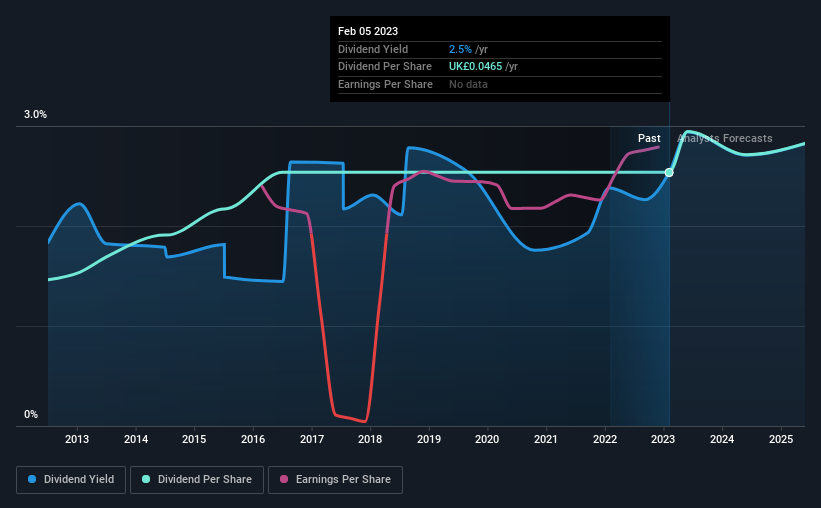821x508 pixels.
Task: Click the pink Earnings Per Share legend dot
Action: pyautogui.click(x=284, y=479)
